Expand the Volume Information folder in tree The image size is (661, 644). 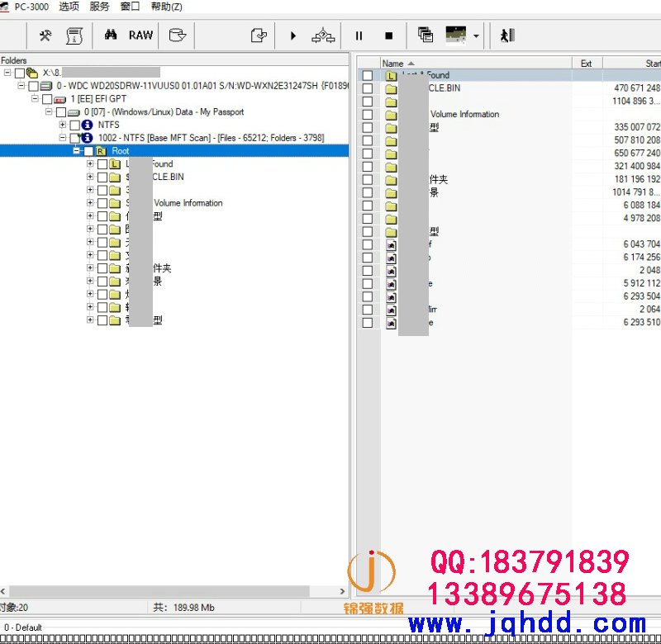pyautogui.click(x=90, y=202)
